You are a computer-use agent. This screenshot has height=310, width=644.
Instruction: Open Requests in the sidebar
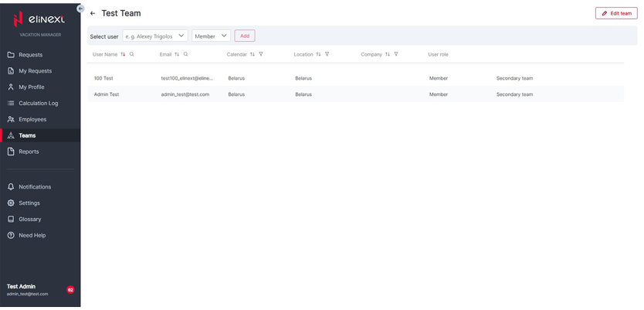pyautogui.click(x=31, y=55)
